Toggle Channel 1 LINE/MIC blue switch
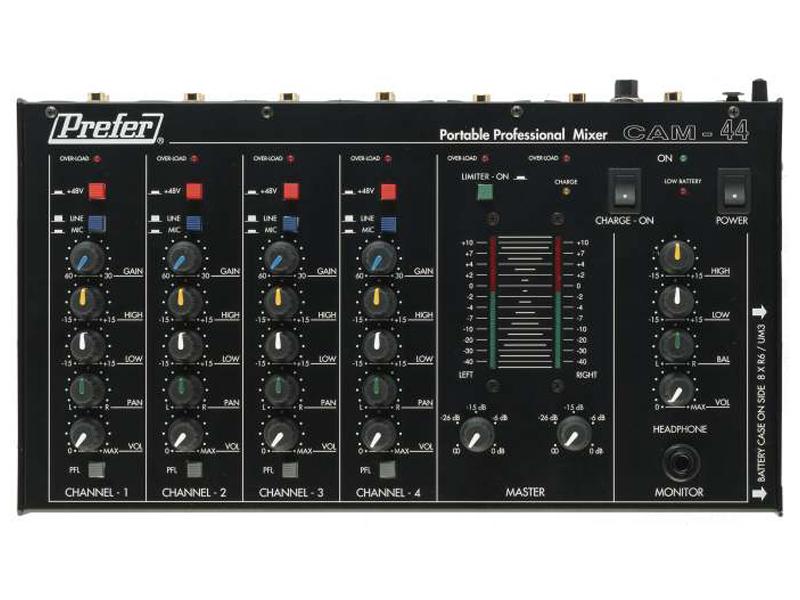The width and height of the screenshot is (800, 600). coord(96,223)
